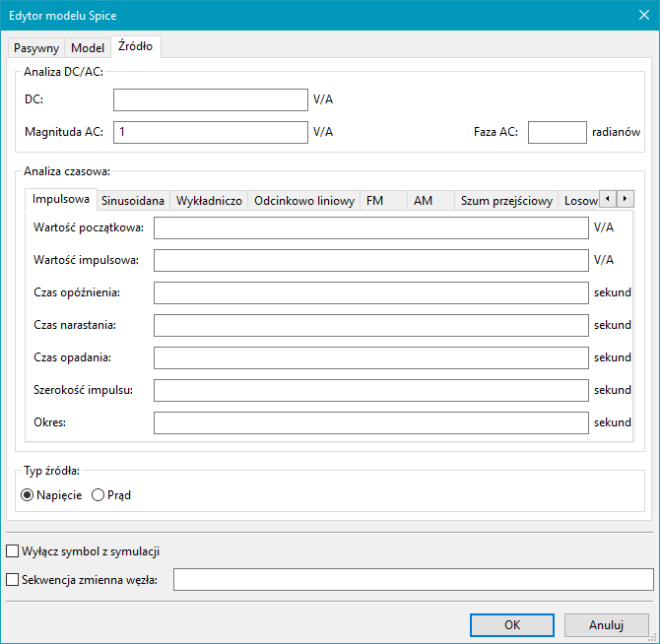Open the Wykładniczo waveform tab
The image size is (660, 644).
[x=209, y=200]
